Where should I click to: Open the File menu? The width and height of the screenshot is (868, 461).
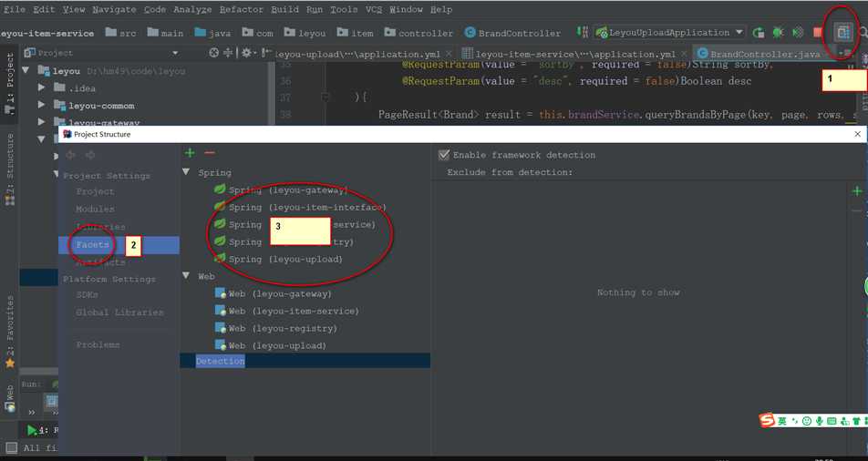coord(15,9)
